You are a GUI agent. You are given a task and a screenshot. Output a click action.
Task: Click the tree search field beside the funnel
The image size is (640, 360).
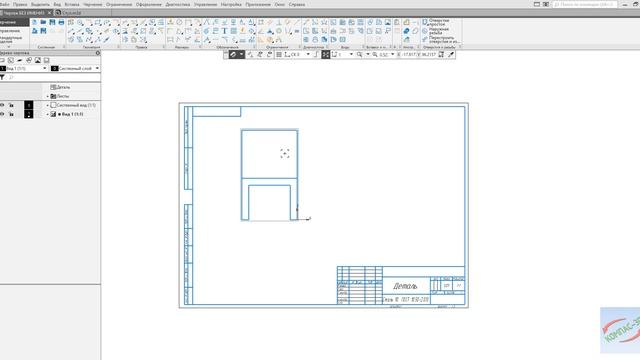pyautogui.click(x=53, y=77)
